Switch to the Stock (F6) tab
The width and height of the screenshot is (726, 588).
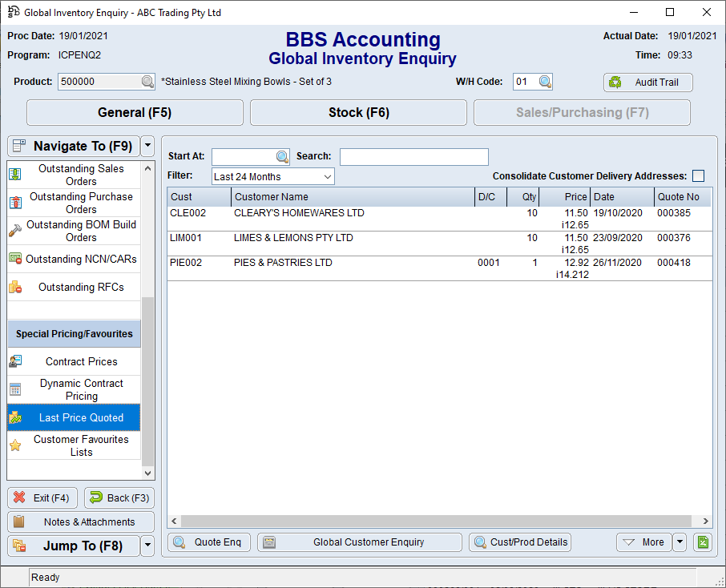point(358,113)
